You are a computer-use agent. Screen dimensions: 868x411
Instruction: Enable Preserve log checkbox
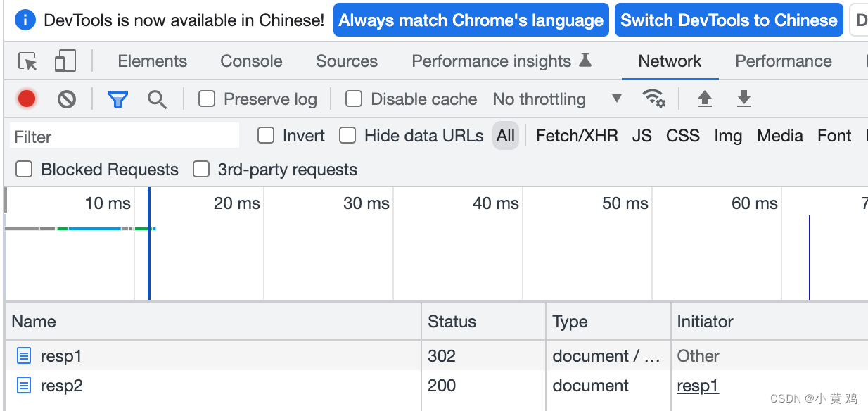(x=207, y=99)
